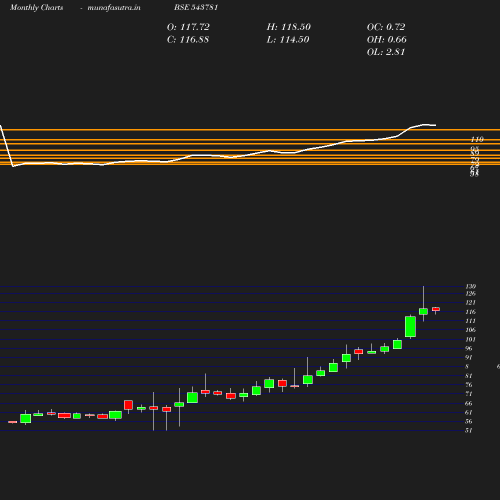The image size is (500, 500).
Task: Click the "121" price axis label
Action: tap(471, 303)
